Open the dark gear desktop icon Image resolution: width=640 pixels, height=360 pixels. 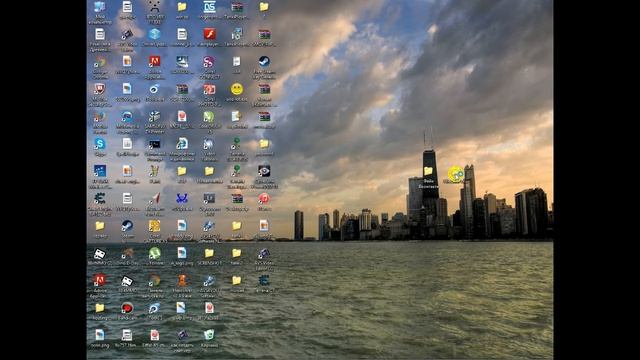pos(264,280)
